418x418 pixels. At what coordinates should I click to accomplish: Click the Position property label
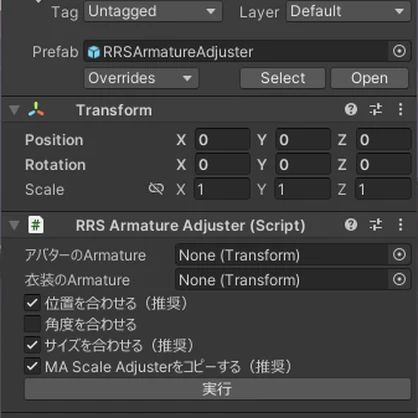tap(54, 140)
